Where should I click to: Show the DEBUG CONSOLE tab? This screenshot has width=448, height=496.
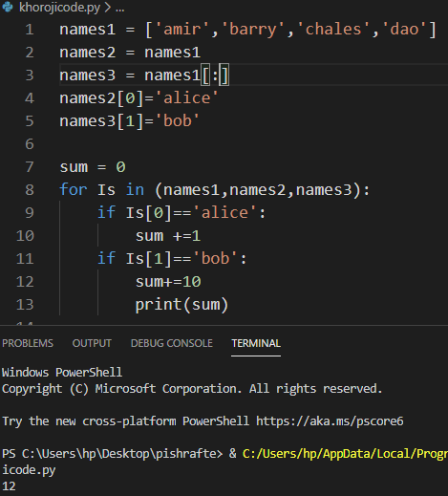coord(172,343)
